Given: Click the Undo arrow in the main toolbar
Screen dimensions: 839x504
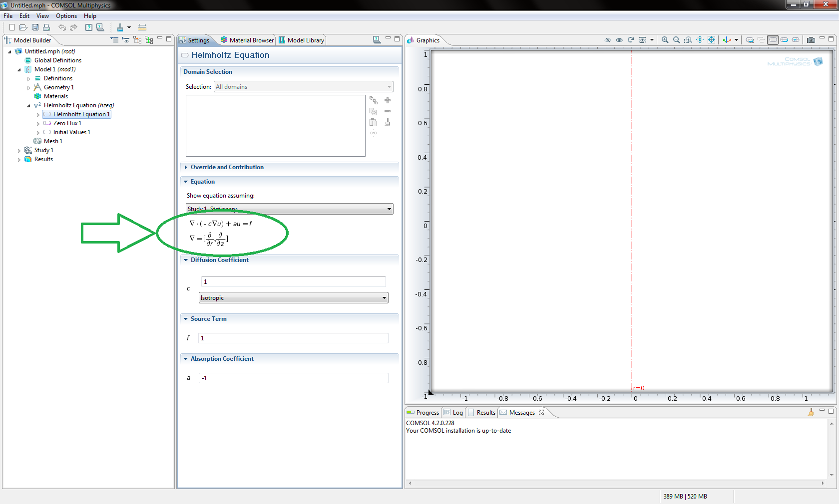Looking at the screenshot, I should 62,27.
